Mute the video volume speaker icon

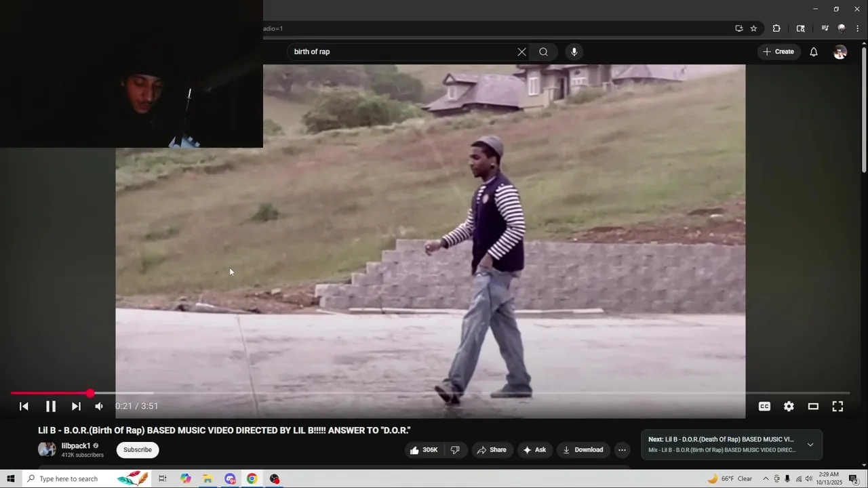pos(99,407)
